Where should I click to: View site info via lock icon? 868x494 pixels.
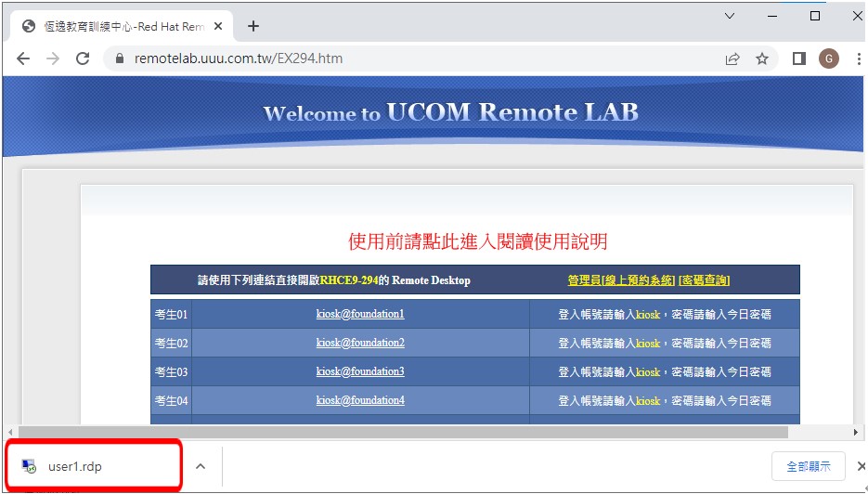(x=119, y=58)
